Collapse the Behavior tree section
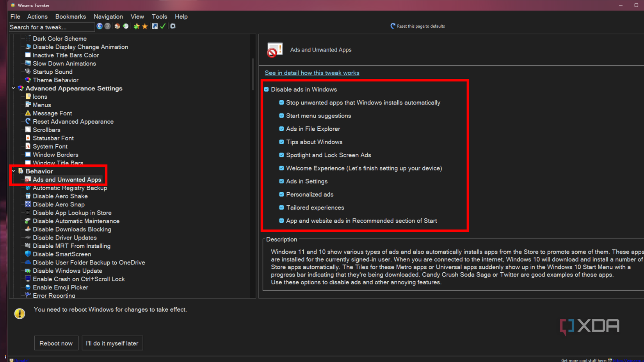 [13, 171]
